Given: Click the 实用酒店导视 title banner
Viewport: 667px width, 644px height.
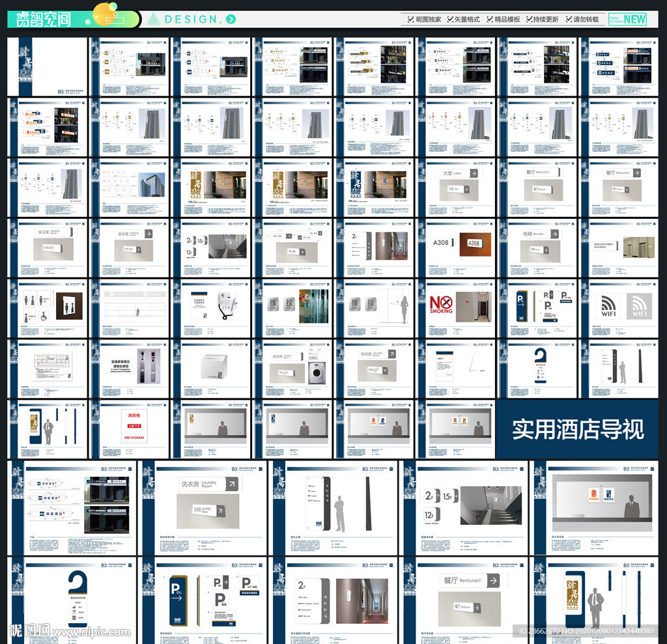Looking at the screenshot, I should tap(578, 429).
